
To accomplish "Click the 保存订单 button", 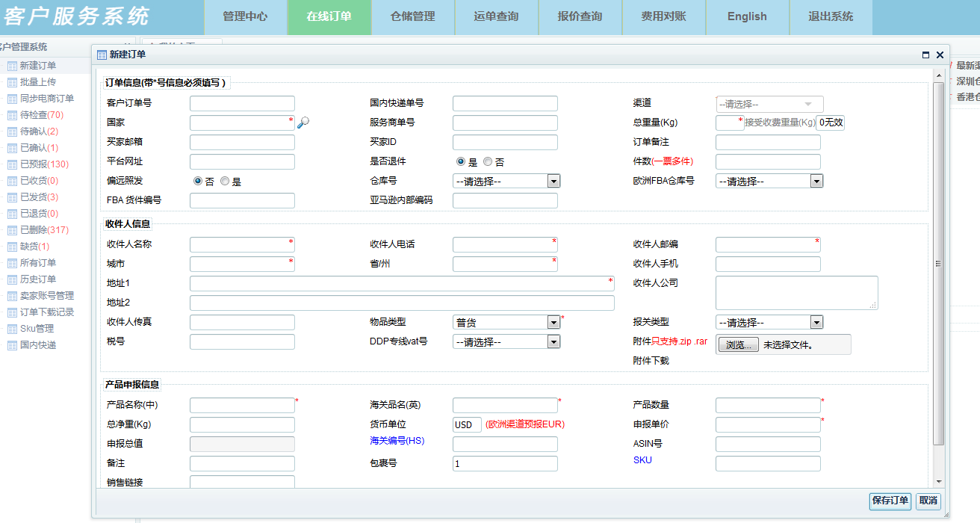I will (890, 501).
